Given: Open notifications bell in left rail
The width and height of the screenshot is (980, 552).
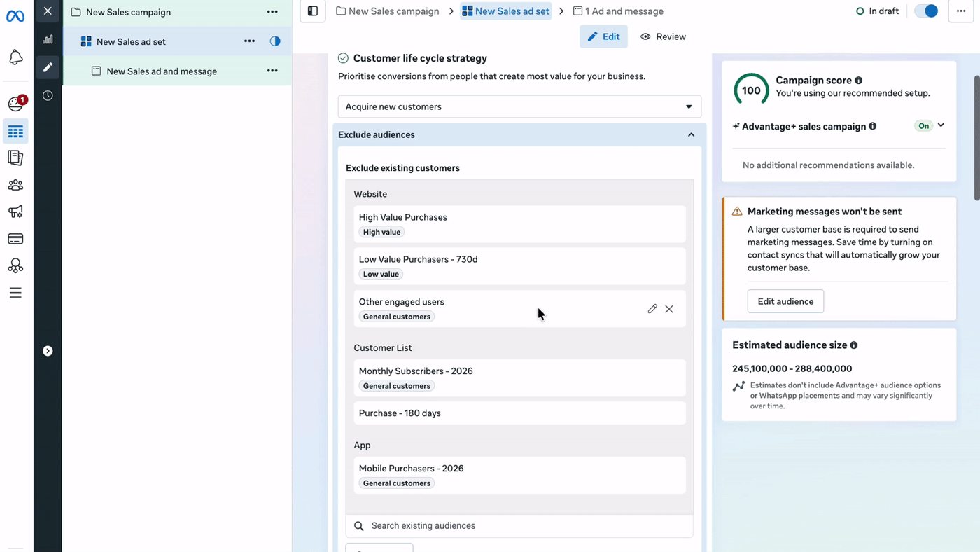Looking at the screenshot, I should coord(15,57).
